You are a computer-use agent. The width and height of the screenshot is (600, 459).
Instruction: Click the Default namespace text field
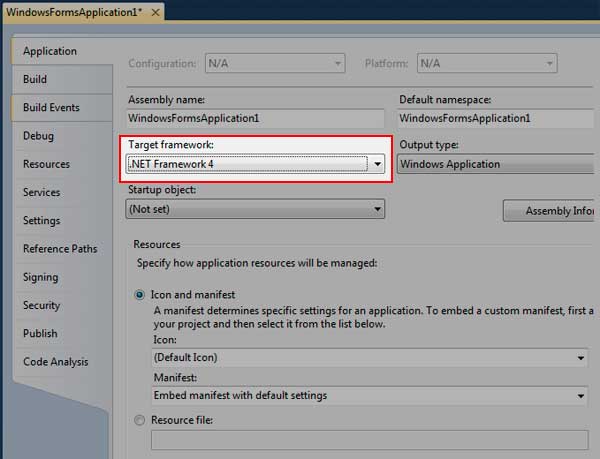(496, 119)
